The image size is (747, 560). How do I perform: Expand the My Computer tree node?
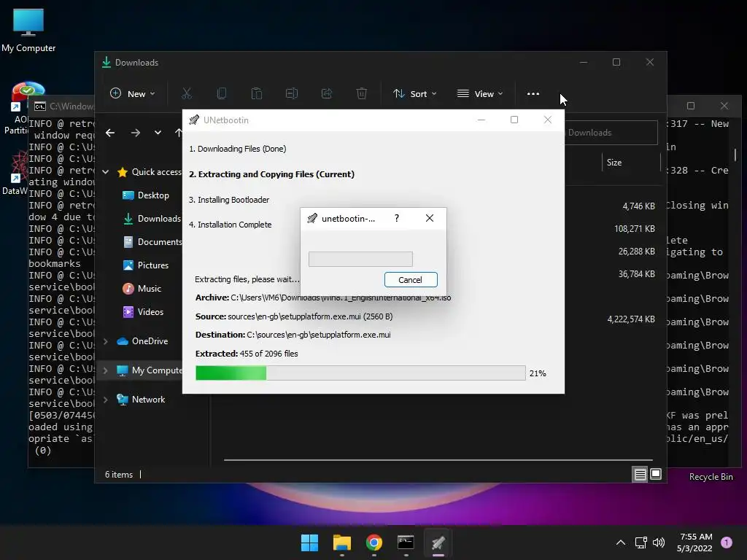coord(106,370)
